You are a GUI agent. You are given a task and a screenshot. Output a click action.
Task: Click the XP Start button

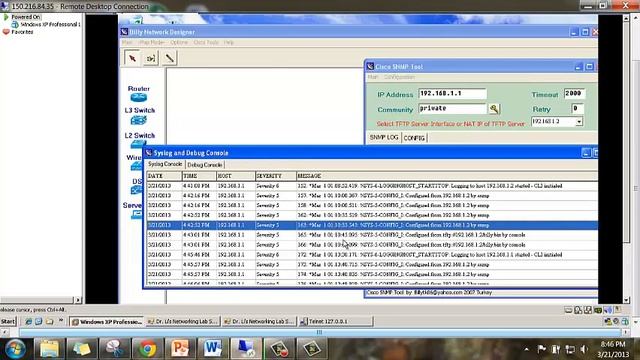coord(8,322)
